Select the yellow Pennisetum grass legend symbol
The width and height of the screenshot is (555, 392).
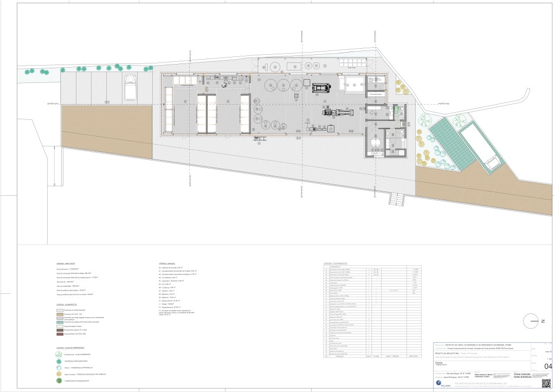59,374
